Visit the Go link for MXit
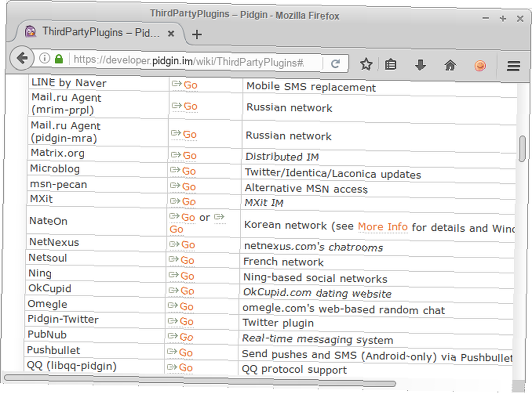This screenshot has height=394, width=532. 189,202
